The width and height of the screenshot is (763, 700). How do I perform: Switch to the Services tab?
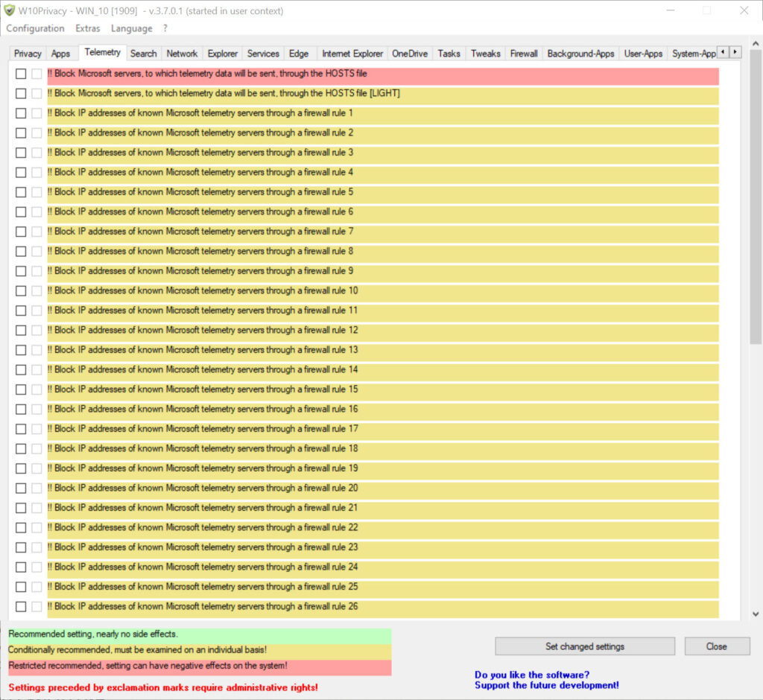coord(263,54)
